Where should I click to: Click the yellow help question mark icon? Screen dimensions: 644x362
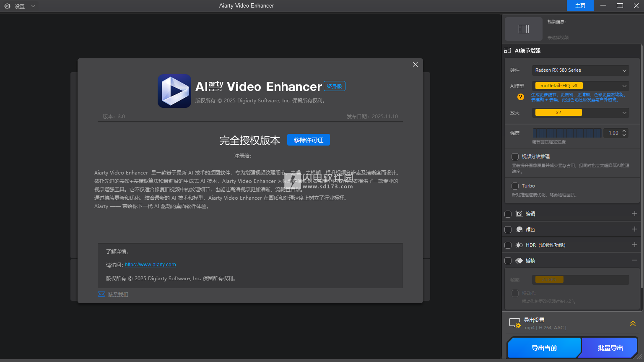tap(520, 97)
